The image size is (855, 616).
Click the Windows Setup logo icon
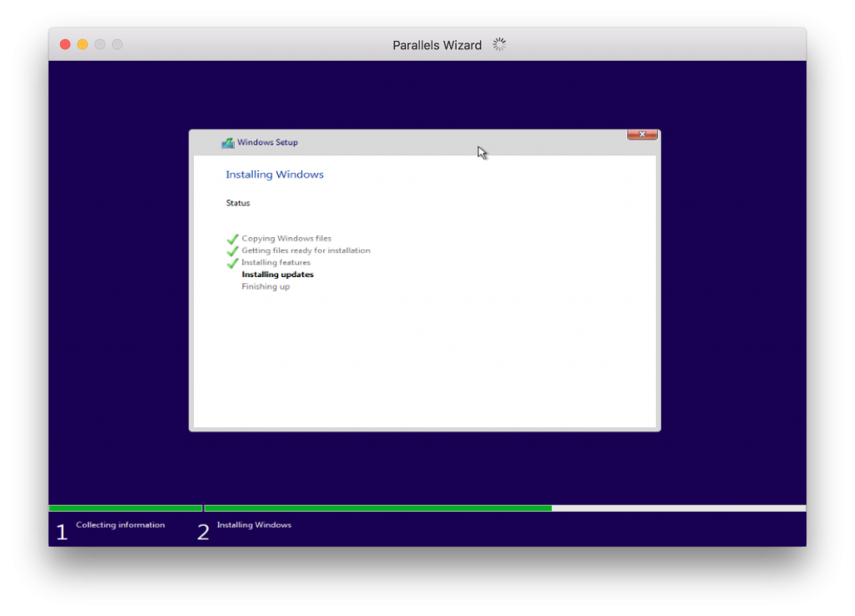click(x=227, y=142)
